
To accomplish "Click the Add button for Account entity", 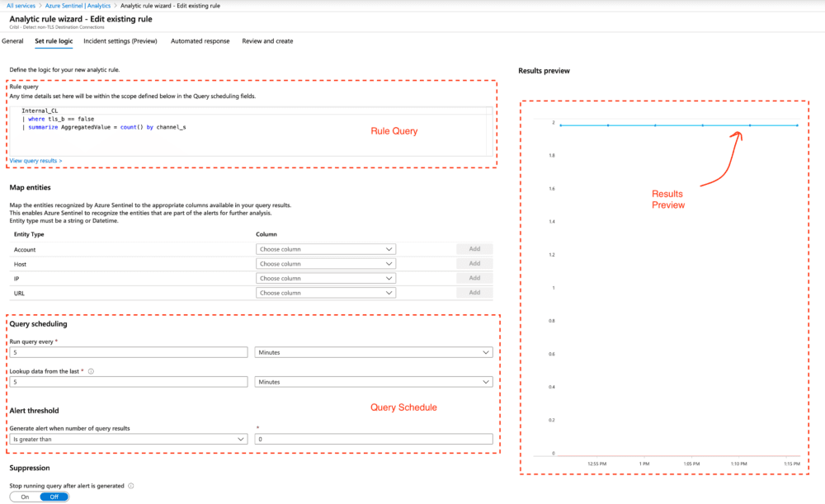I will click(x=474, y=249).
